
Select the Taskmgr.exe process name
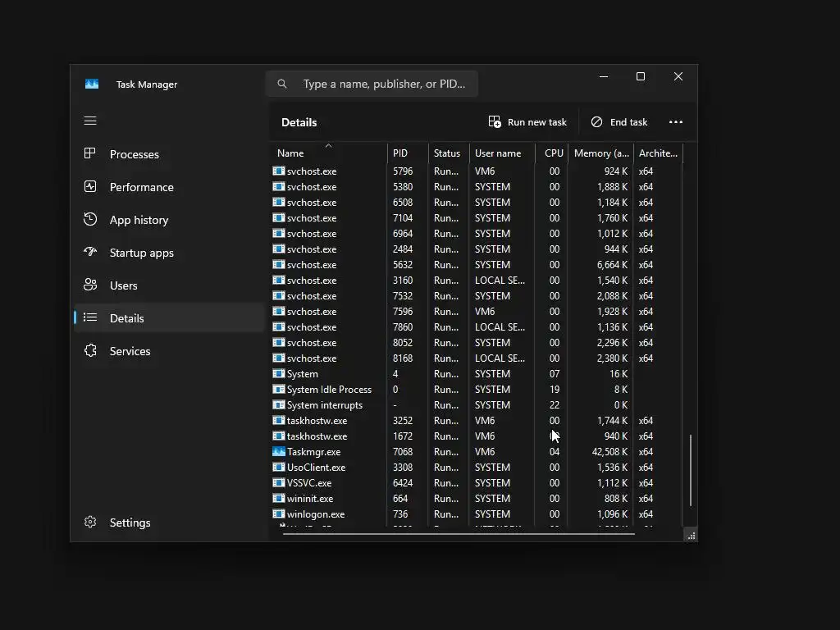[x=313, y=452]
